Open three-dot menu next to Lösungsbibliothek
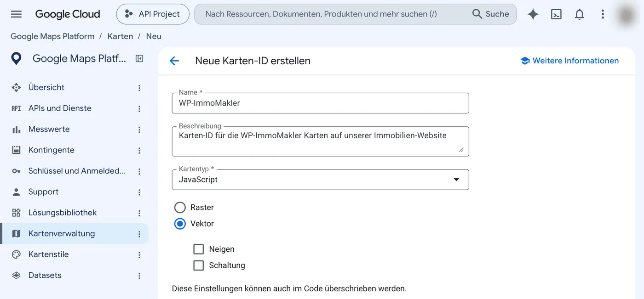 [x=139, y=213]
